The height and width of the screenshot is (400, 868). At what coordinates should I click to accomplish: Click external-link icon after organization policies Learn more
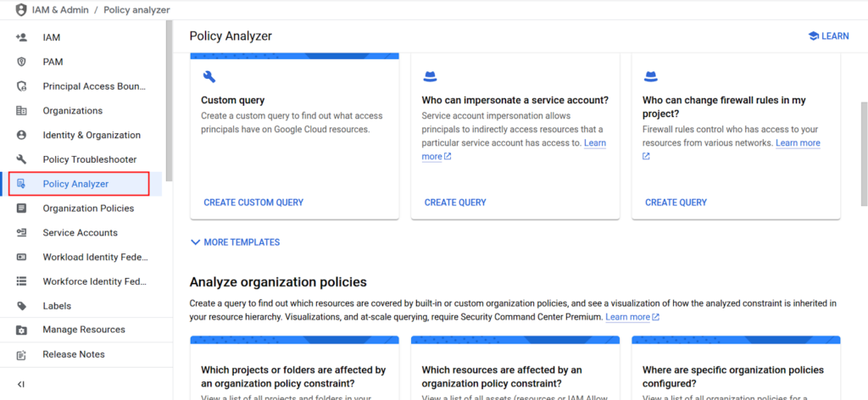pos(656,317)
